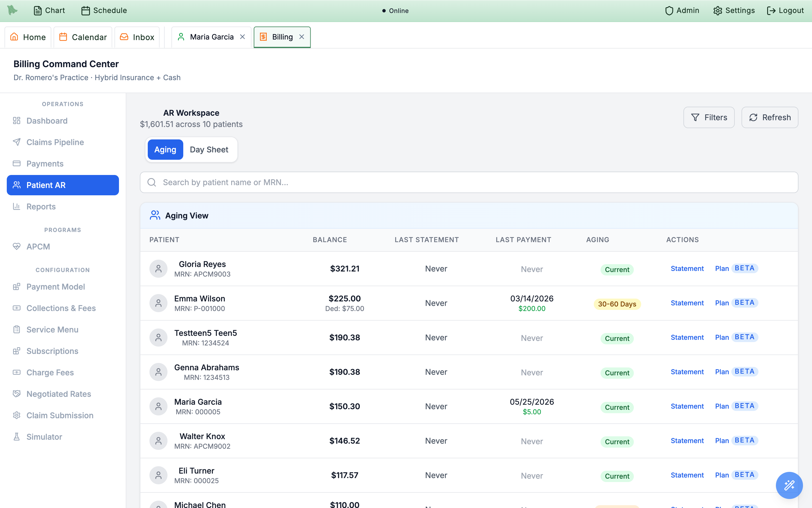This screenshot has height=508, width=812.
Task: Click Maria Garcia row avatar icon
Action: pos(158,406)
